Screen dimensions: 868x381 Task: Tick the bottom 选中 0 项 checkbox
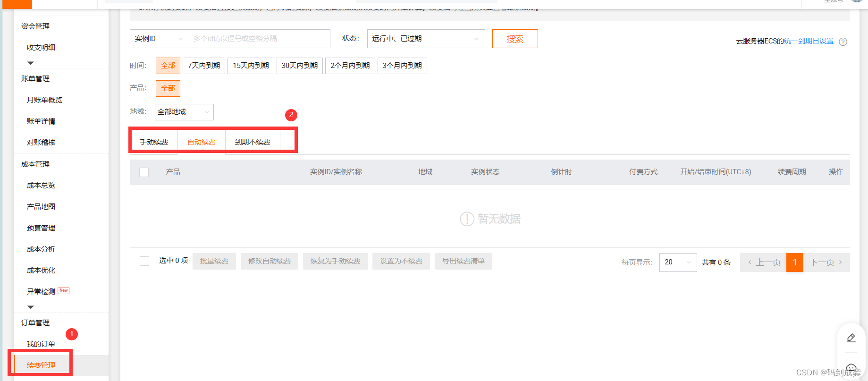pyautogui.click(x=144, y=261)
